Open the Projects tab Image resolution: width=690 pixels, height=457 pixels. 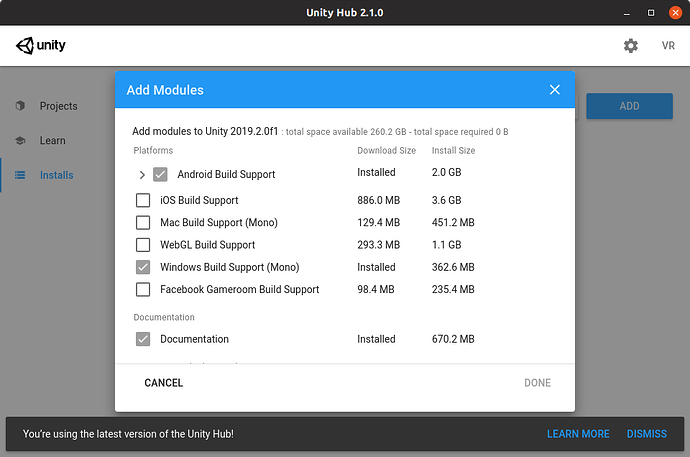[x=58, y=106]
